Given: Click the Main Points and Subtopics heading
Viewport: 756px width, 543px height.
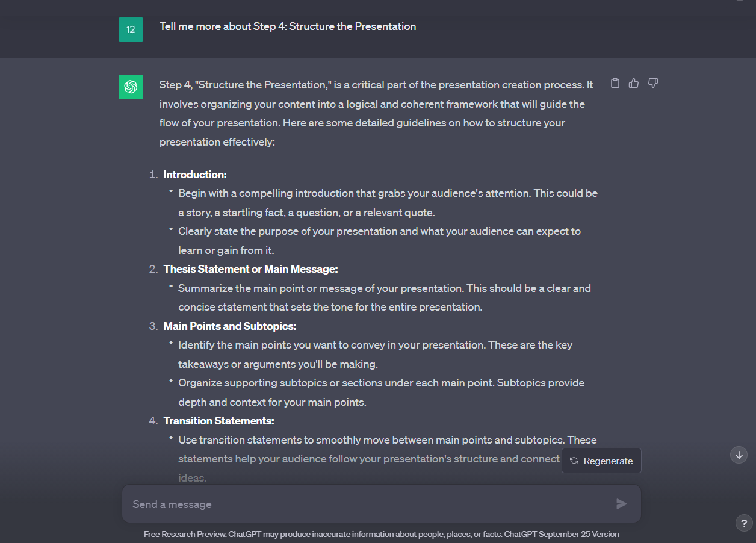Looking at the screenshot, I should pos(230,326).
